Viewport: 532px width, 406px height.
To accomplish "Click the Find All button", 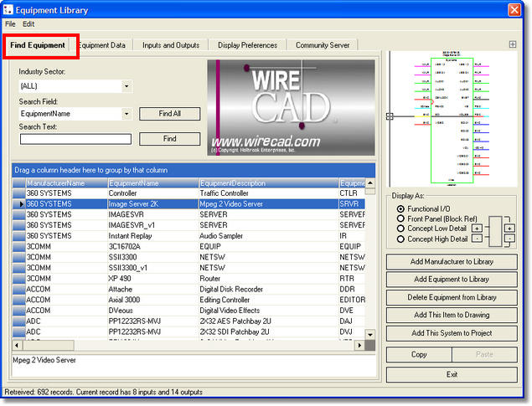I will pos(169,114).
